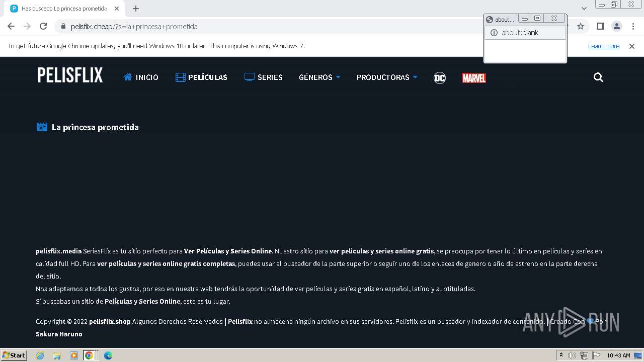Click the about:blank popup address text
This screenshot has width=644, height=362.
[520, 33]
